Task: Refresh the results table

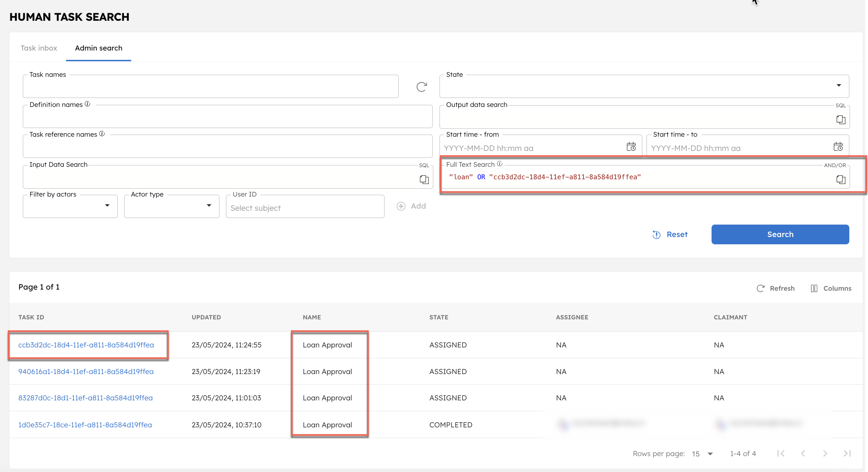Action: click(776, 288)
